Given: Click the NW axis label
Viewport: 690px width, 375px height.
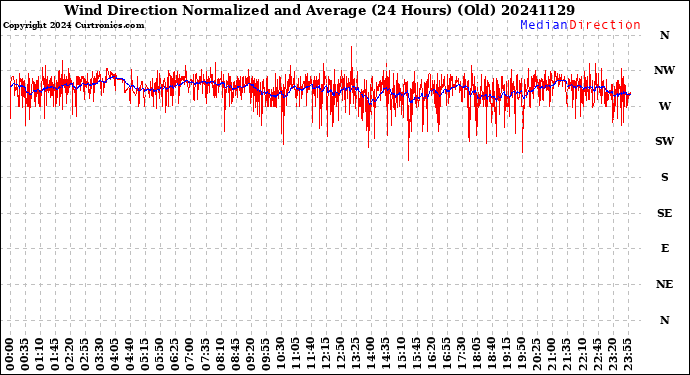Looking at the screenshot, I should click(664, 70).
